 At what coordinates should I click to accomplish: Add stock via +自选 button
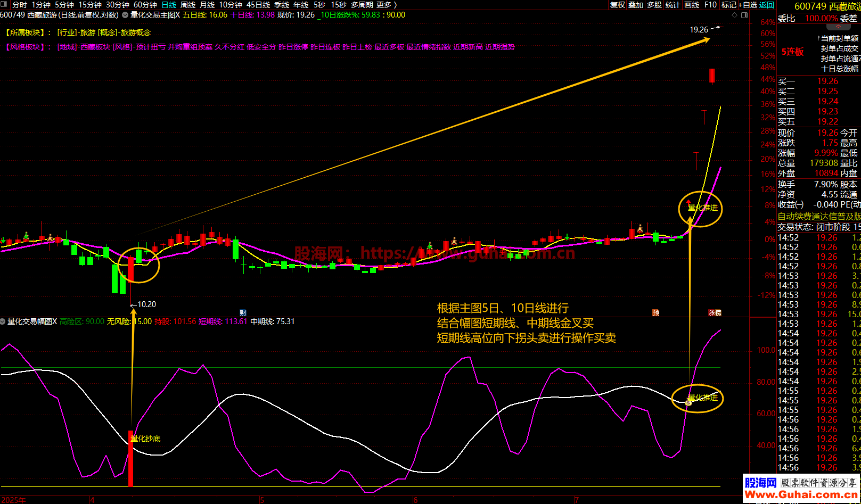[x=748, y=5]
